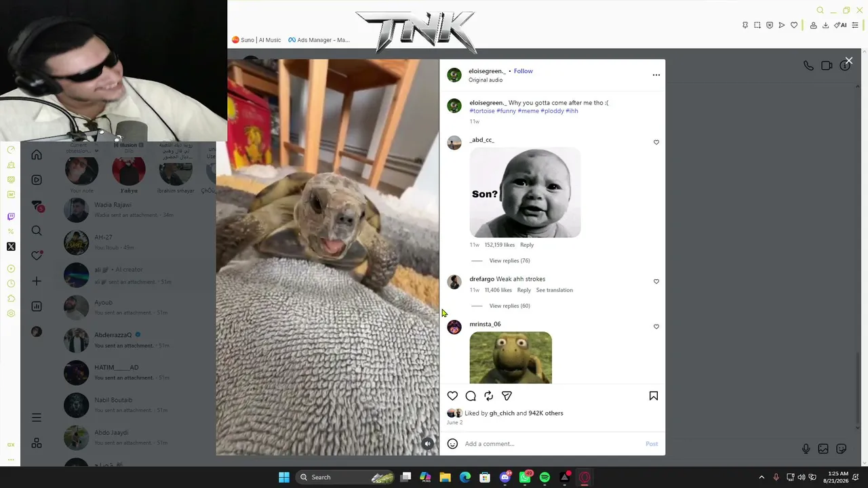Open the #funny hashtag
The image size is (868, 488).
(x=506, y=111)
